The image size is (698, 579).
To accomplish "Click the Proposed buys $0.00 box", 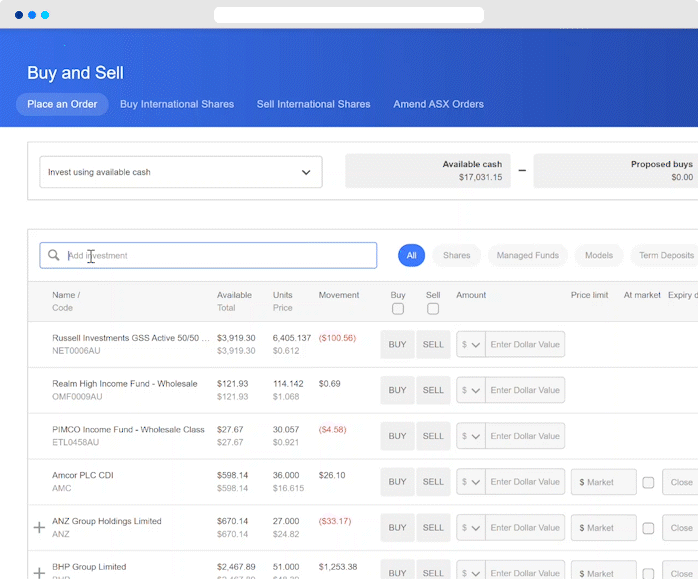I will pos(616,171).
